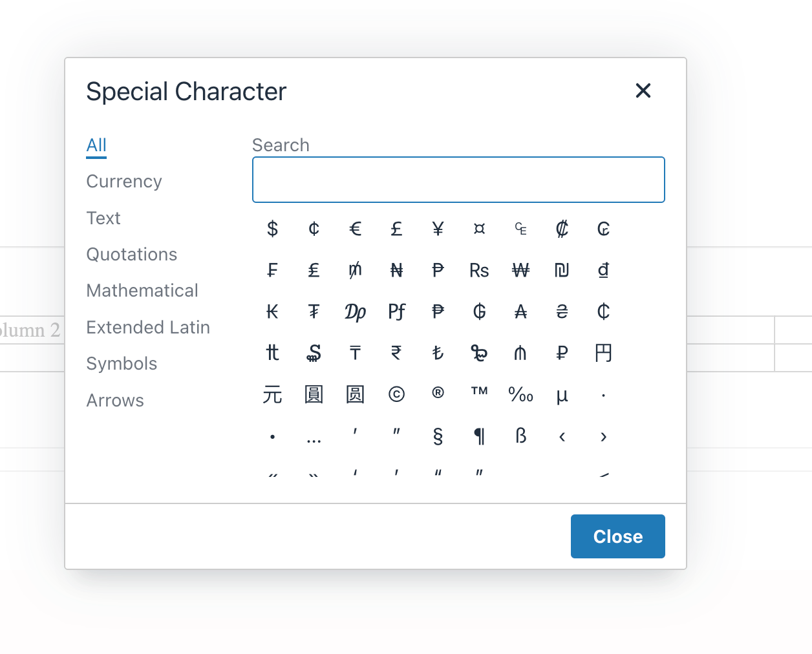Show the Arrows category
This screenshot has height=654, width=812.
115,401
